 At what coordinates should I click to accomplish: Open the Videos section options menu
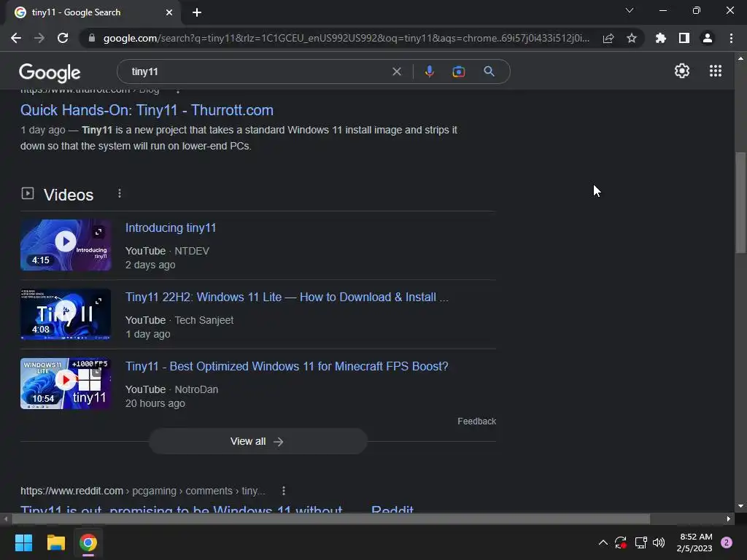(x=120, y=193)
